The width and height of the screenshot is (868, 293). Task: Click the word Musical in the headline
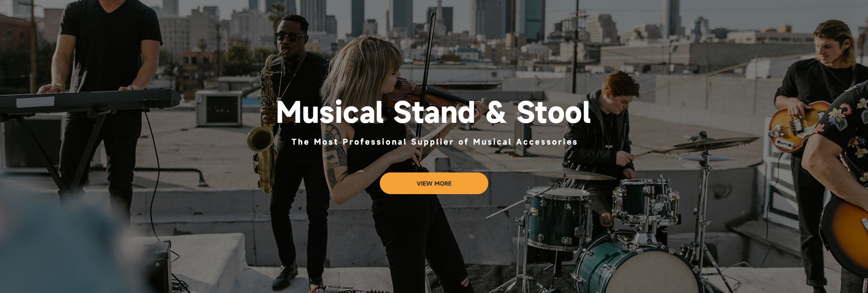pos(330,112)
